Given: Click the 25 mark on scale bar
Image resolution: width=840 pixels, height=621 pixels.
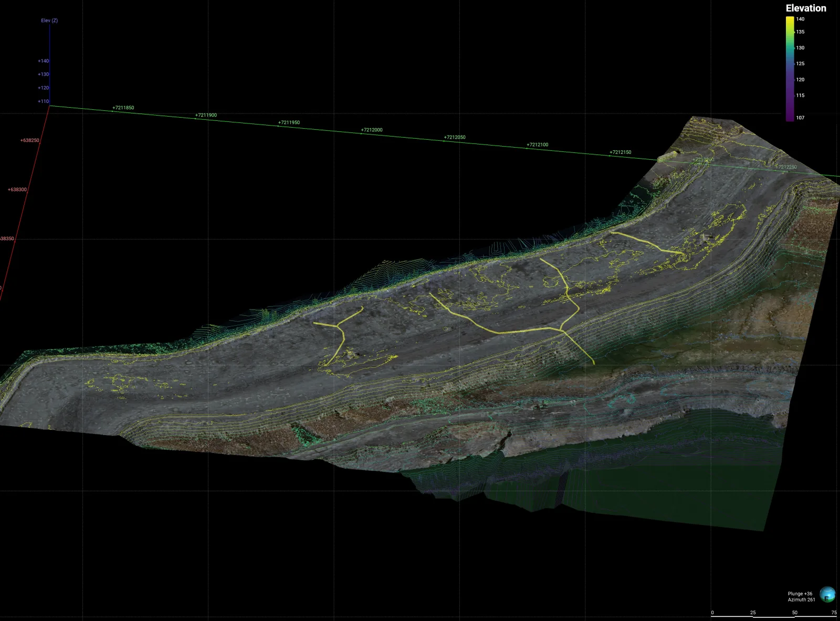Looking at the screenshot, I should pyautogui.click(x=753, y=613).
